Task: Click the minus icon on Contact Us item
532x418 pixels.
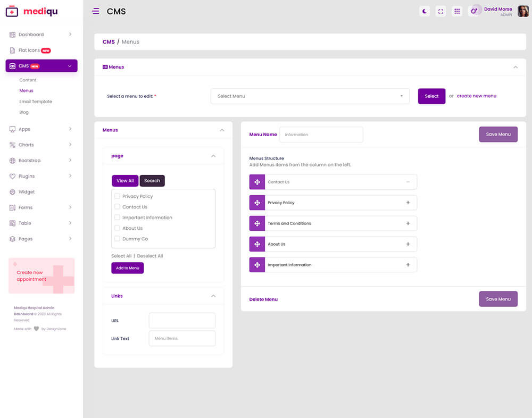Action: (408, 182)
